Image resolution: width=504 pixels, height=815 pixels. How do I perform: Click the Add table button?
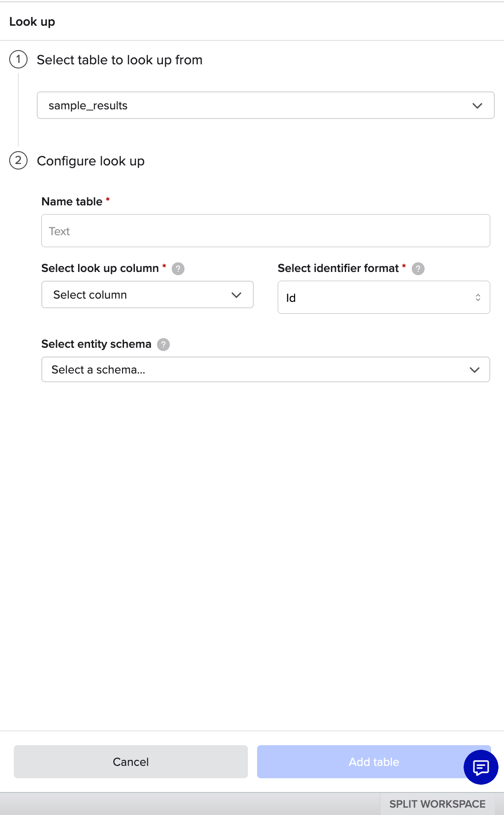pyautogui.click(x=374, y=762)
